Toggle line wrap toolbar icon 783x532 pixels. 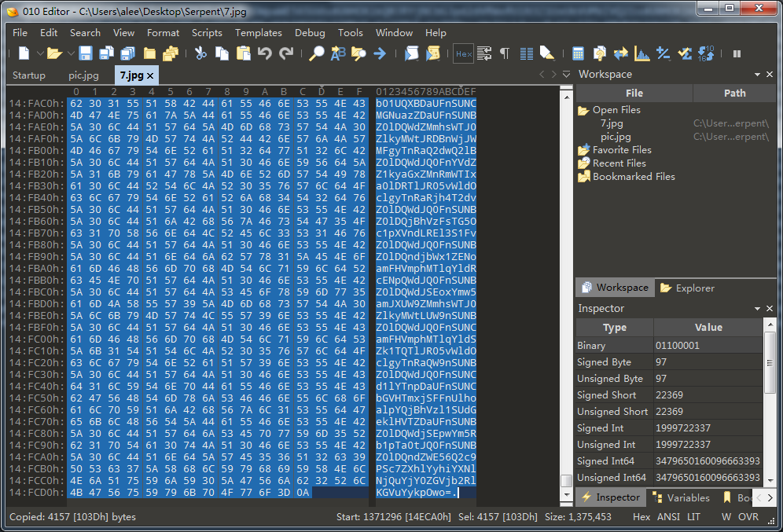coord(484,53)
